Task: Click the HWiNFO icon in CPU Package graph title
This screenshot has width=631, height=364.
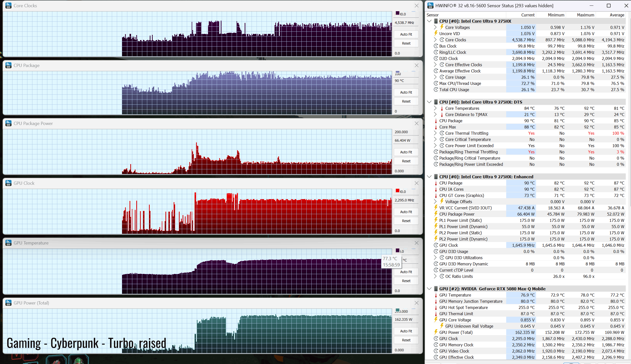Action: point(8,65)
